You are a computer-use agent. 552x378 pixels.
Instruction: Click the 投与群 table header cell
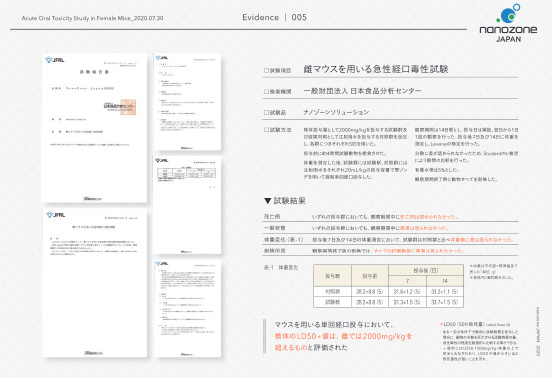coord(332,276)
